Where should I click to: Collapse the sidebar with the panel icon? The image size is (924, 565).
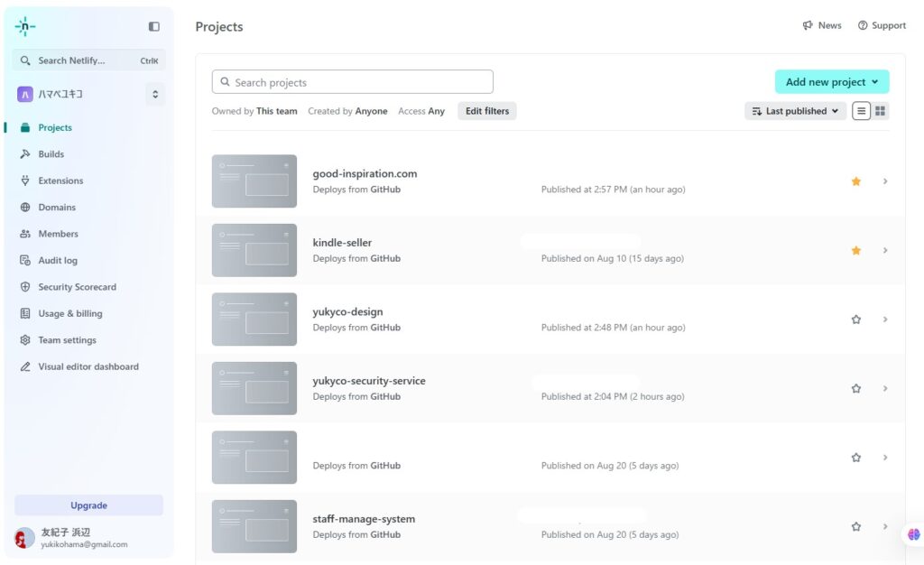click(153, 26)
